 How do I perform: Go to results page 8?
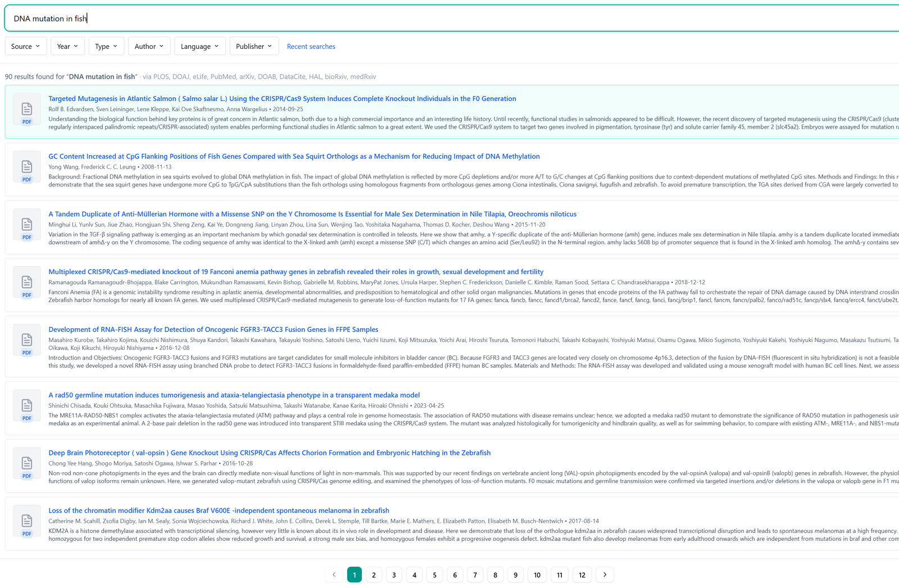(495, 575)
